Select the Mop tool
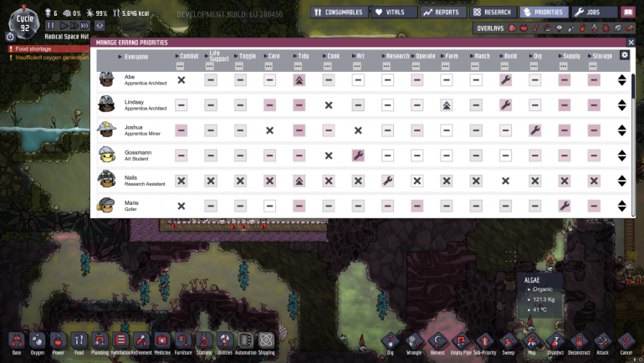This screenshot has height=363, width=644. [x=531, y=344]
